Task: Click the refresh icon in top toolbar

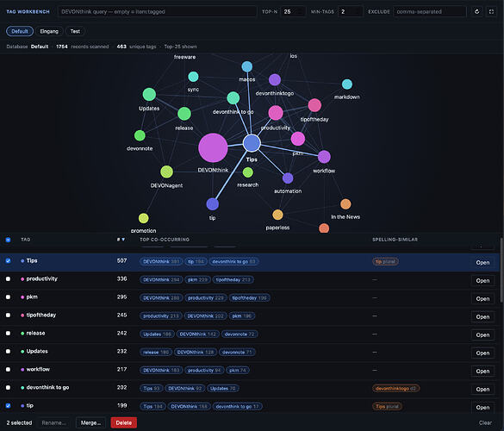Action: (x=477, y=11)
